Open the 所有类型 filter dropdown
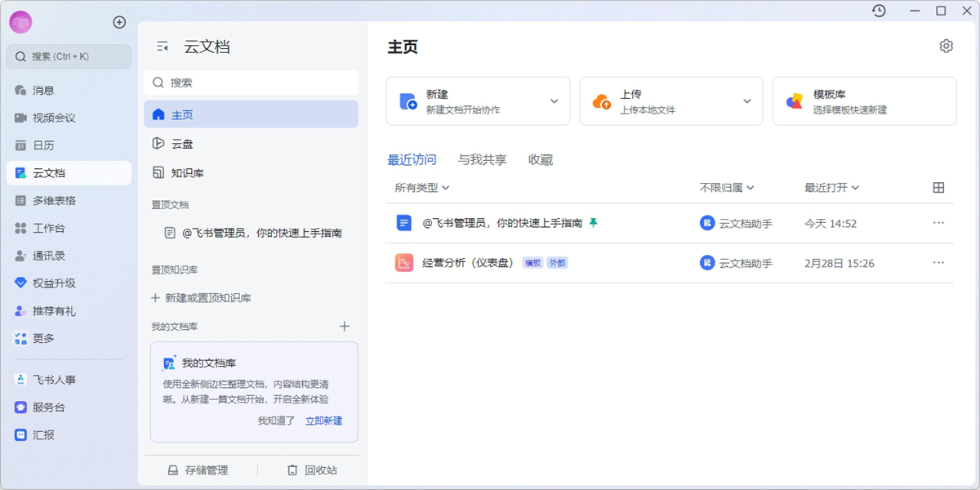This screenshot has width=980, height=490. click(422, 188)
